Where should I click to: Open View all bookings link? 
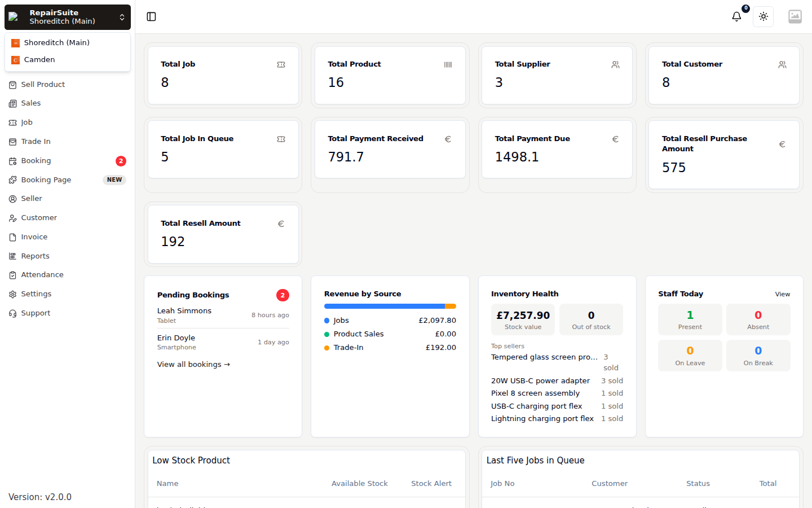[x=193, y=365]
